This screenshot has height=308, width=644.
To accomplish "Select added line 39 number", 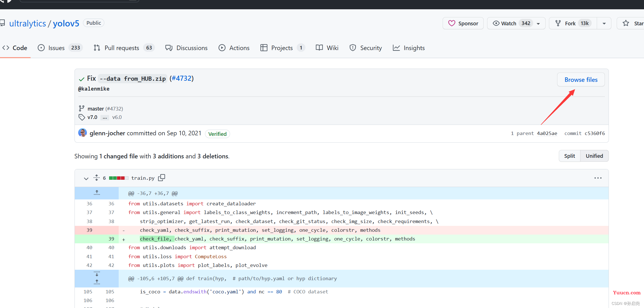I will pos(111,239).
